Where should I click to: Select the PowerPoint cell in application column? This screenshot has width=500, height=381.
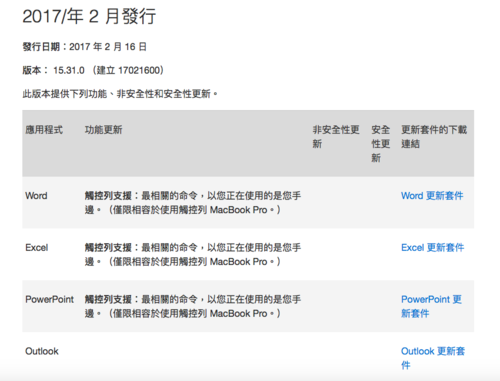click(49, 299)
